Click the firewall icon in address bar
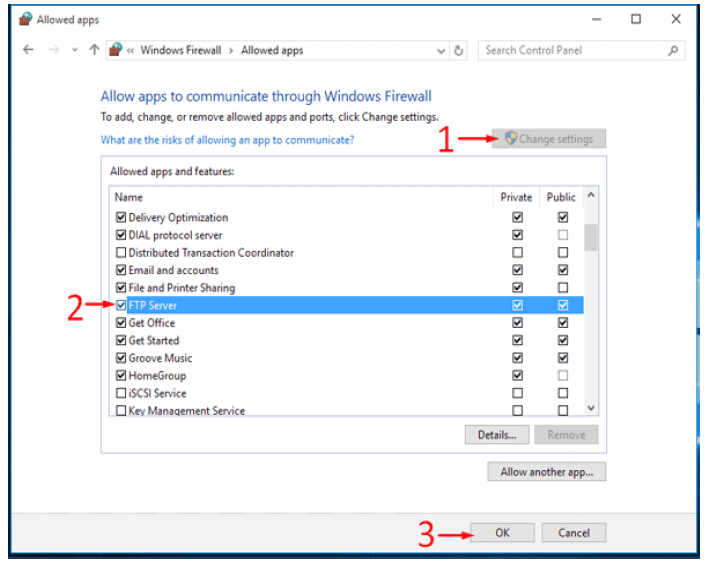Viewport: 710px width, 571px height. (116, 49)
